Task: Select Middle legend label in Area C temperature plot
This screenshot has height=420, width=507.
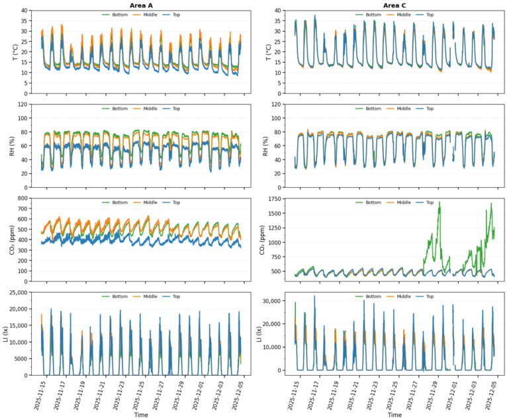Action: (x=404, y=15)
